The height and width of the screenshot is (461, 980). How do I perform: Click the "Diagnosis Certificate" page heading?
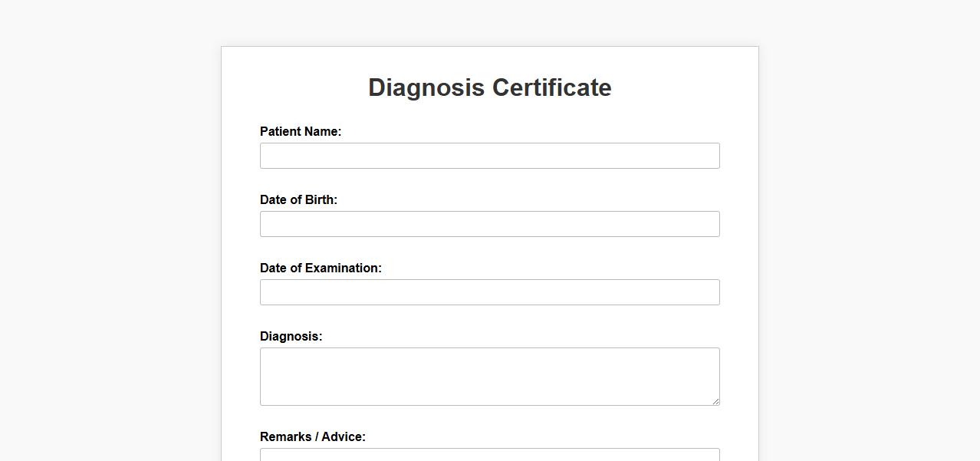(x=489, y=87)
